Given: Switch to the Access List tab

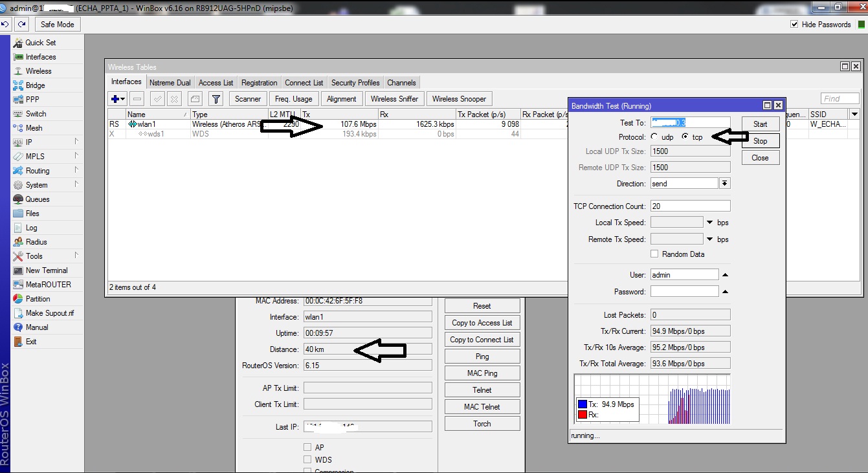Looking at the screenshot, I should (x=216, y=83).
